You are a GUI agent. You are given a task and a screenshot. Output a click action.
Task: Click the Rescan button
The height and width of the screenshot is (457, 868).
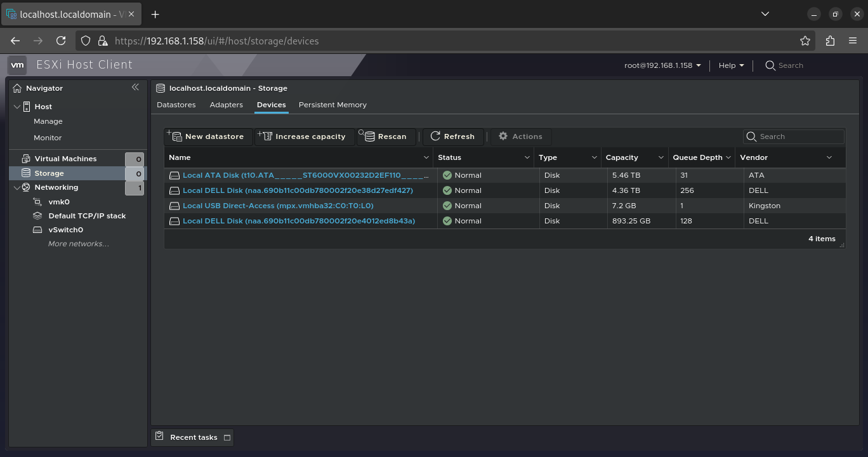(386, 136)
